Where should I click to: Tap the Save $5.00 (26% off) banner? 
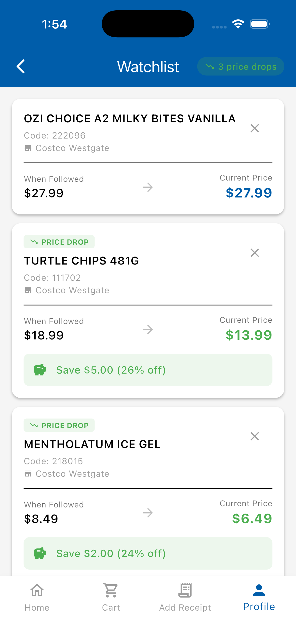click(148, 370)
